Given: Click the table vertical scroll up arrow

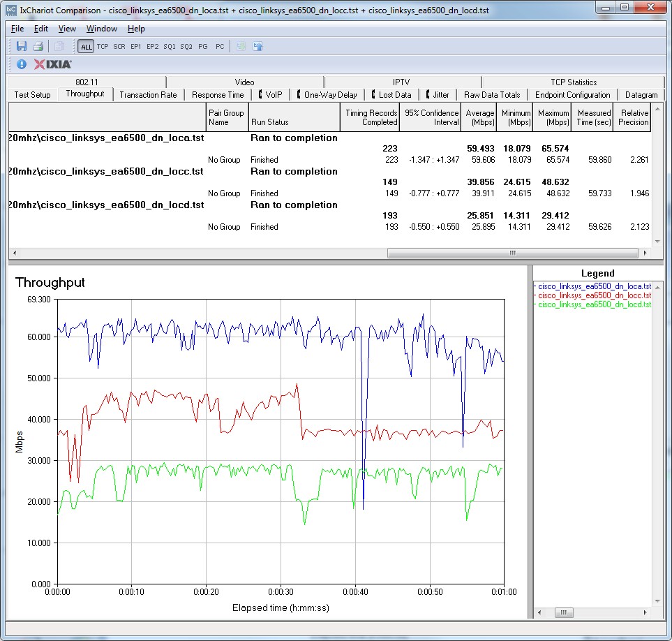Looking at the screenshot, I should [x=657, y=109].
